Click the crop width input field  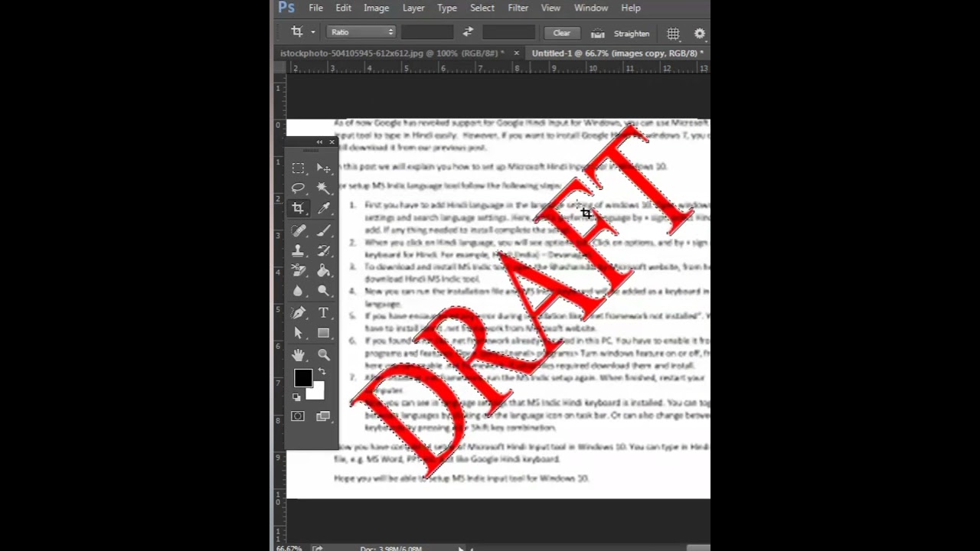coord(427,32)
